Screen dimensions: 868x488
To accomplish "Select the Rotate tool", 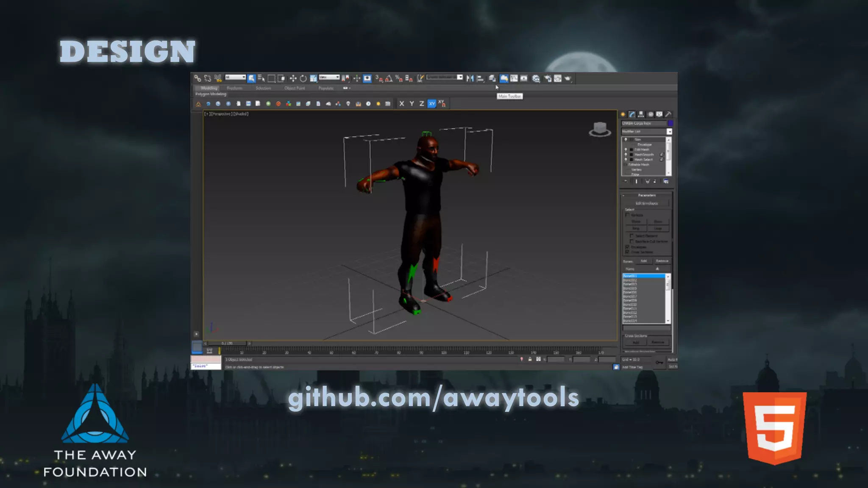I will (x=303, y=78).
